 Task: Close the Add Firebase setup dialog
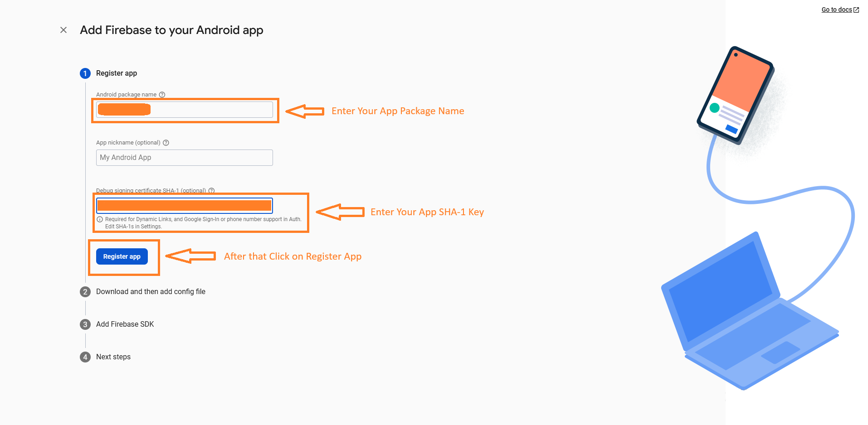point(63,30)
